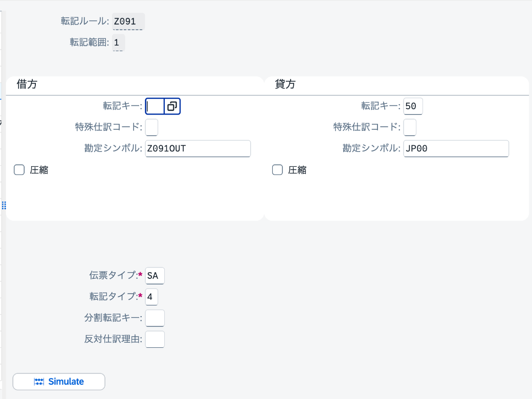Select the 転記範囲 value 1
The image size is (532, 399).
118,42
